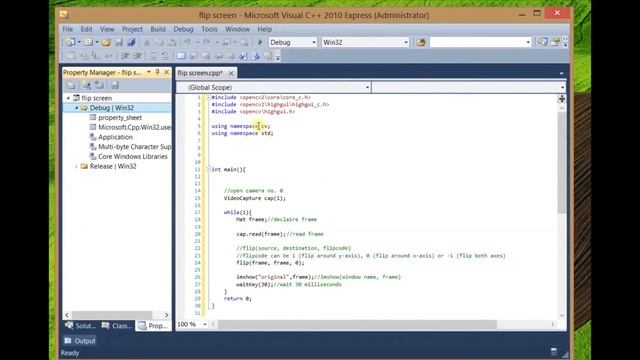
Task: Open the active files list dropdown arrow
Action: click(x=562, y=73)
